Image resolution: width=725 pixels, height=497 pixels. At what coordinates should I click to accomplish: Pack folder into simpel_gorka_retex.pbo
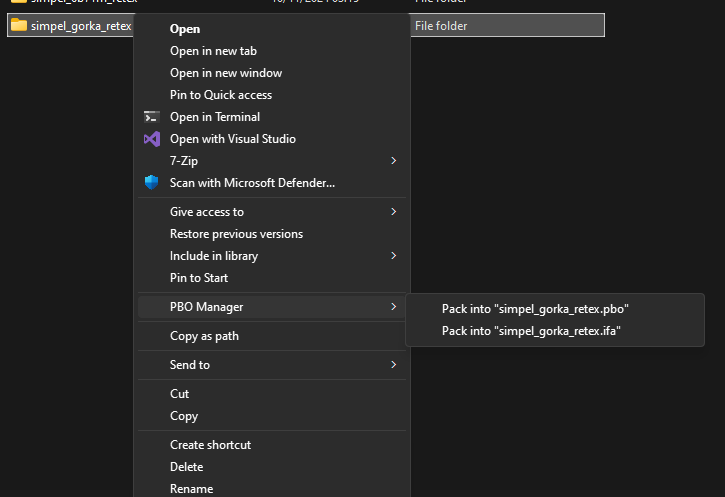535,309
